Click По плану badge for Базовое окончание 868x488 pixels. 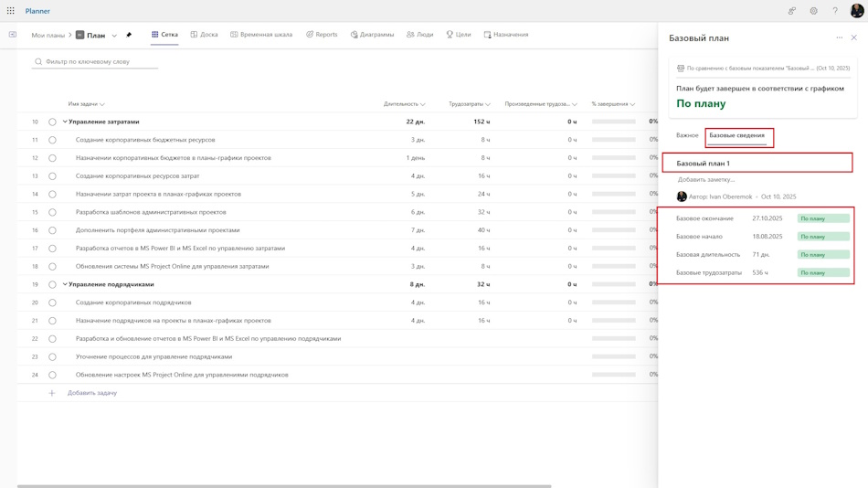pyautogui.click(x=823, y=218)
